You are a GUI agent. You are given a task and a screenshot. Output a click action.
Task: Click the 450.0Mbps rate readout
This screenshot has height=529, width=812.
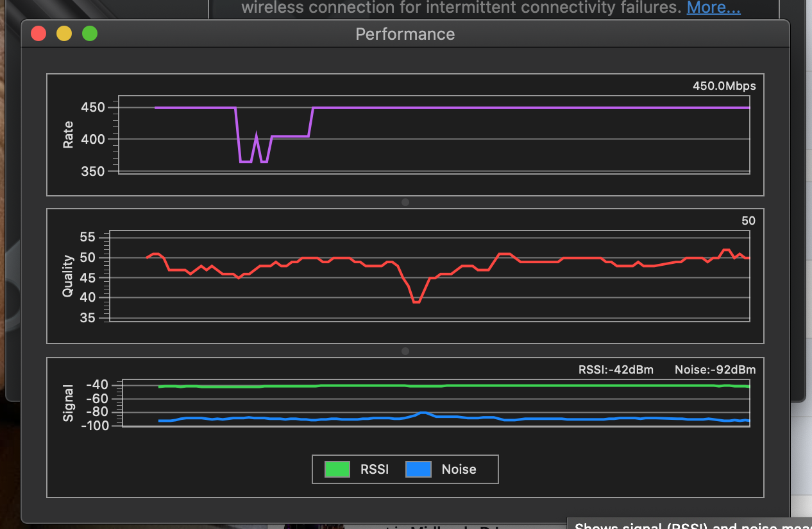pyautogui.click(x=724, y=86)
